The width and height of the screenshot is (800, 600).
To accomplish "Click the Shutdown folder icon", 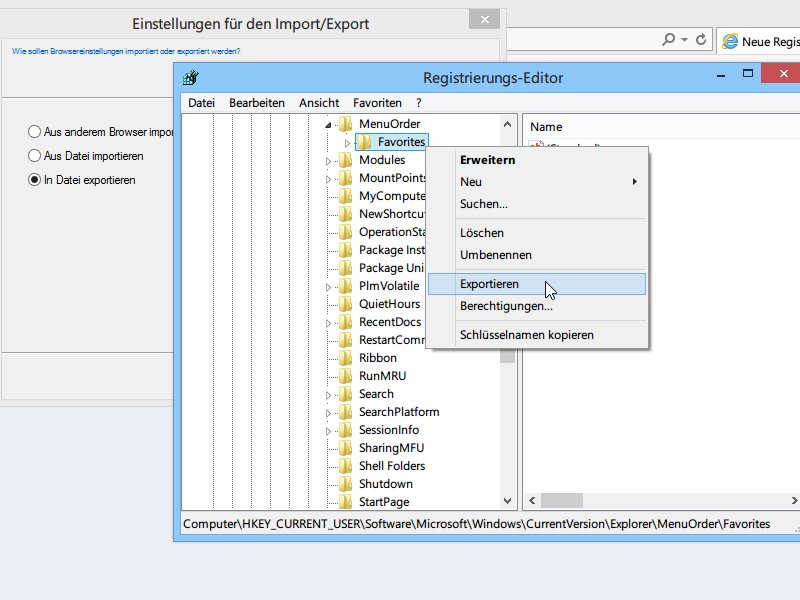I will (346, 484).
